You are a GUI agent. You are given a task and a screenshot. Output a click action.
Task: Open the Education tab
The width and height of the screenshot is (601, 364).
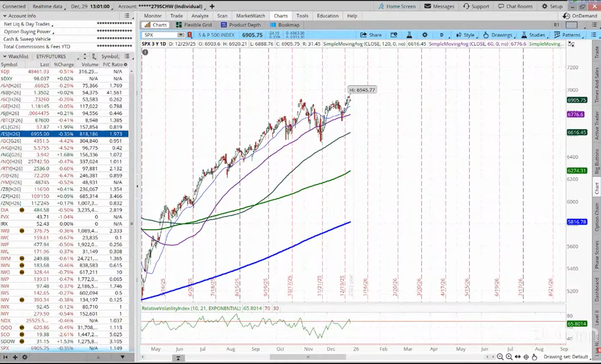(x=327, y=16)
